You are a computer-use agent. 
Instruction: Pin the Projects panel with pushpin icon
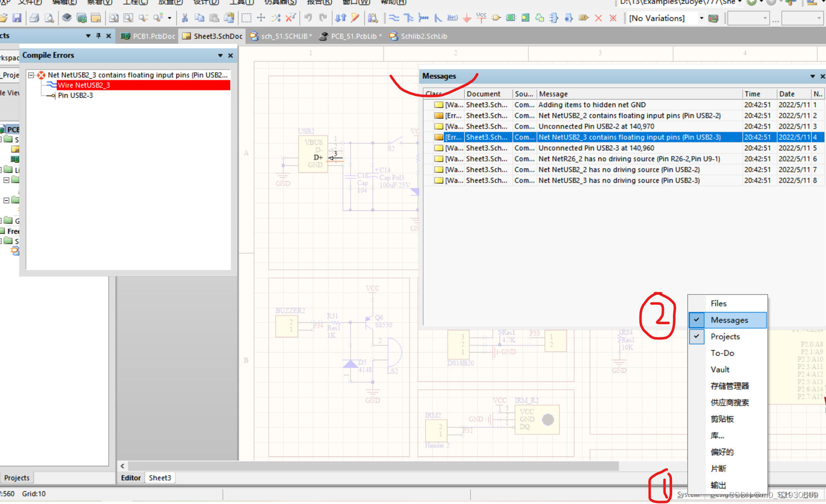(99, 36)
